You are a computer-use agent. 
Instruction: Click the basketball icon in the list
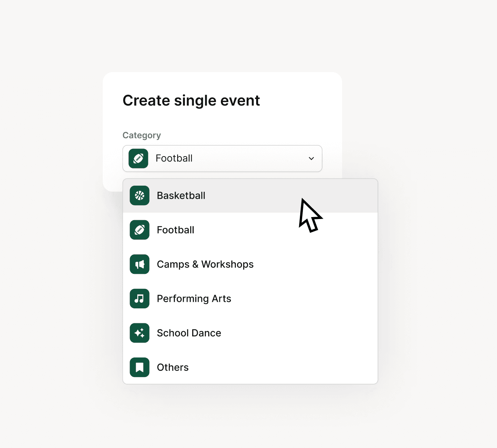coord(140,196)
